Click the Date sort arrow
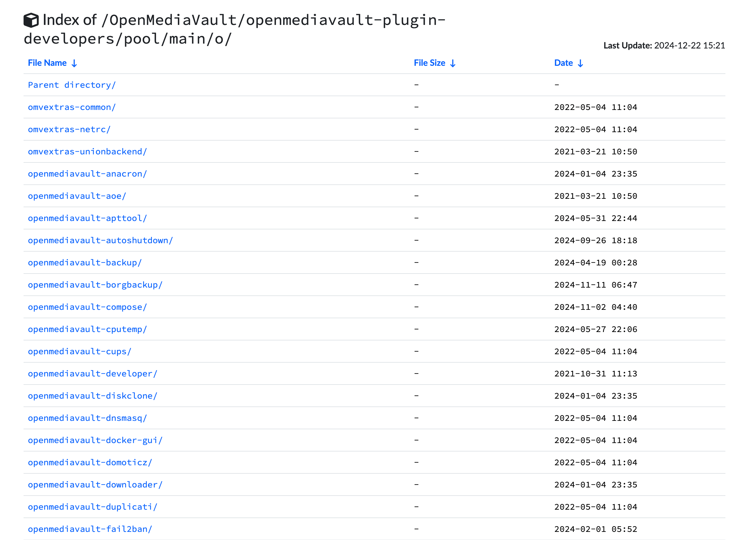756x540 pixels. pos(581,63)
